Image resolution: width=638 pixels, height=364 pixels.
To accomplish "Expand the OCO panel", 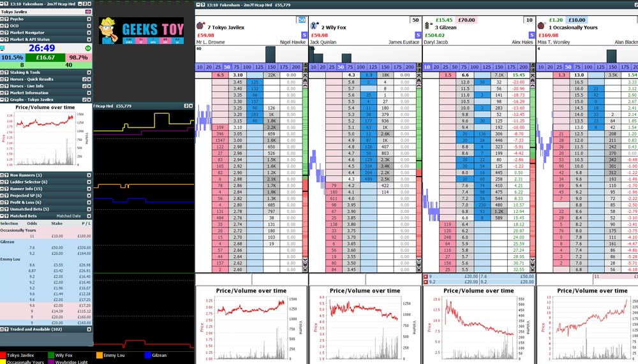I will pyautogui.click(x=2, y=25).
